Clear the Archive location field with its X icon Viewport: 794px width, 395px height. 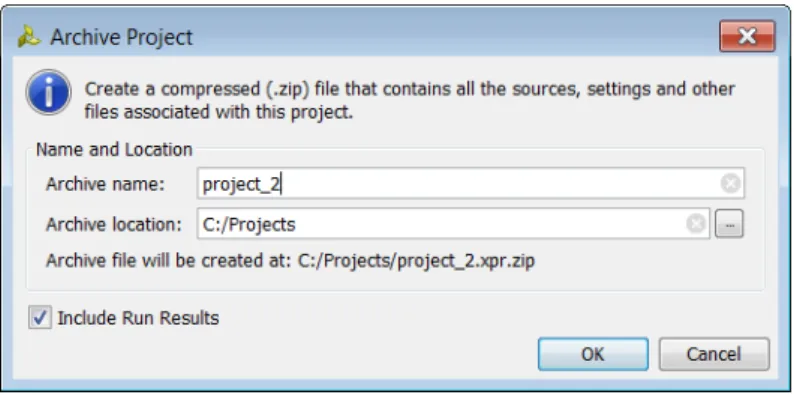[x=696, y=223]
